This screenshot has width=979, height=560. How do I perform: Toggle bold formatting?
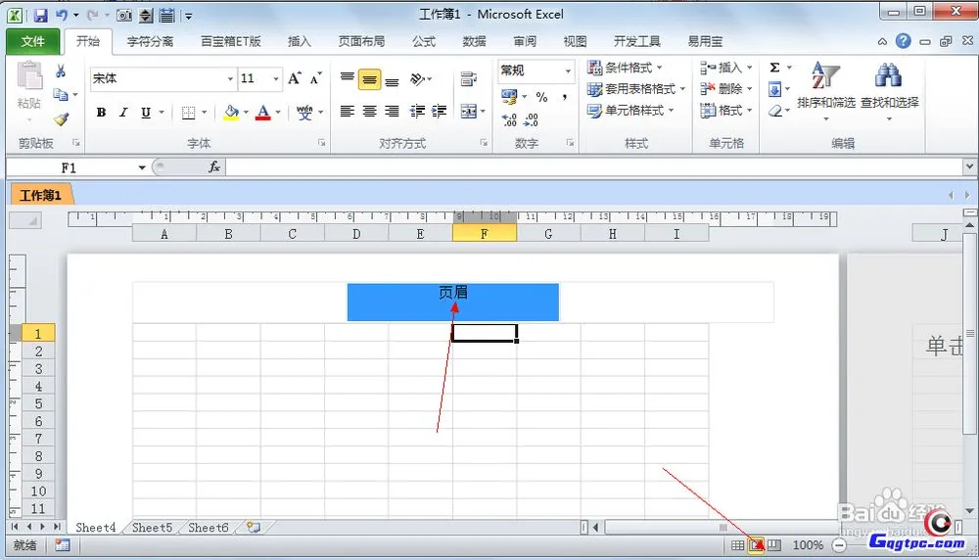(x=101, y=113)
